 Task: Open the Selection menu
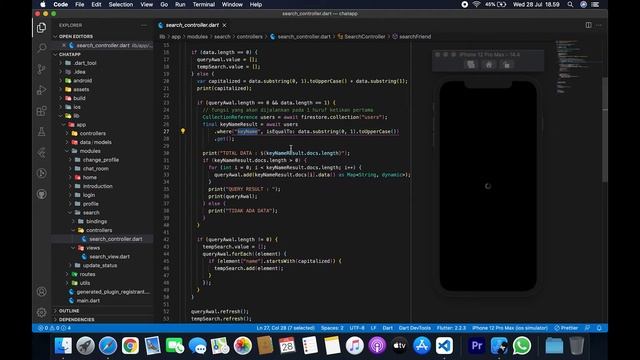pos(120,4)
